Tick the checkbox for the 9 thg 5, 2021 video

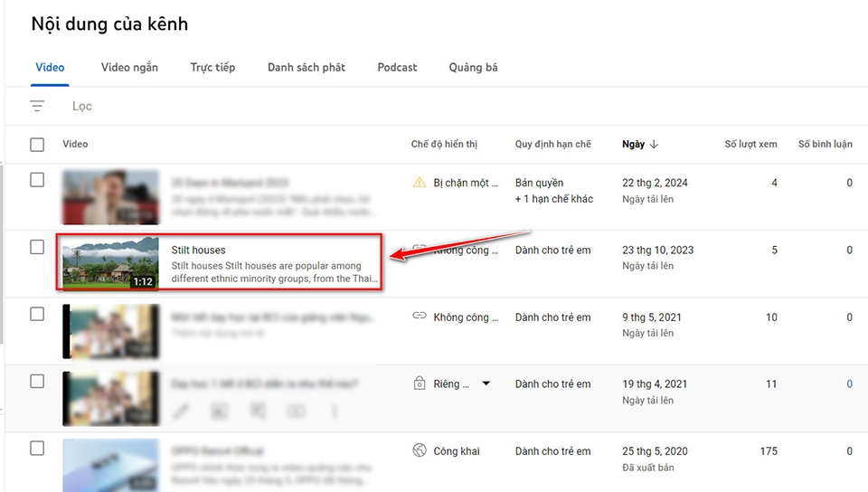coord(37,314)
